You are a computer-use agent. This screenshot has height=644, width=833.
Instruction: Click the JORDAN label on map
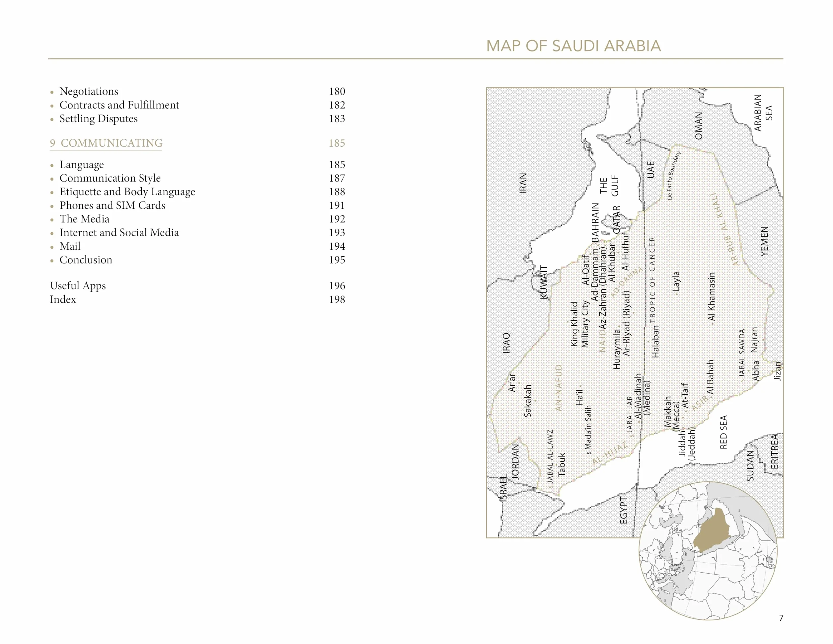coord(515,462)
